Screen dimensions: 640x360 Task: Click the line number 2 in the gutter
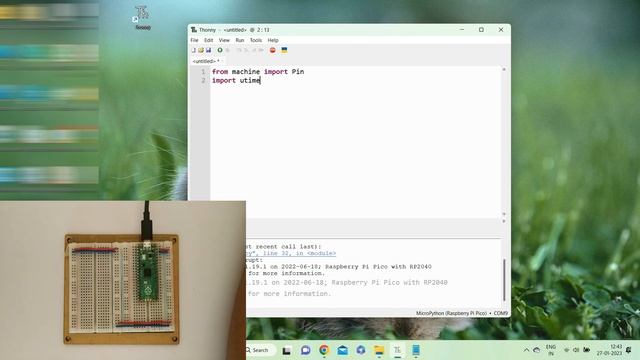coord(203,80)
